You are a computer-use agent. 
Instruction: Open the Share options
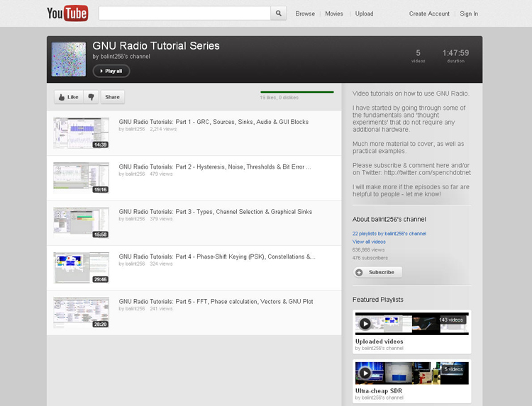pos(112,97)
